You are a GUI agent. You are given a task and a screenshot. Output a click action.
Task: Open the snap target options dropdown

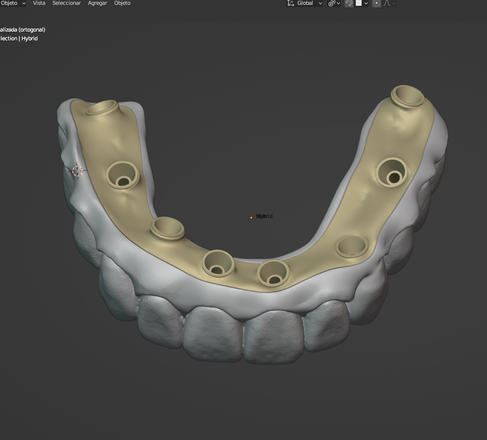tap(362, 3)
